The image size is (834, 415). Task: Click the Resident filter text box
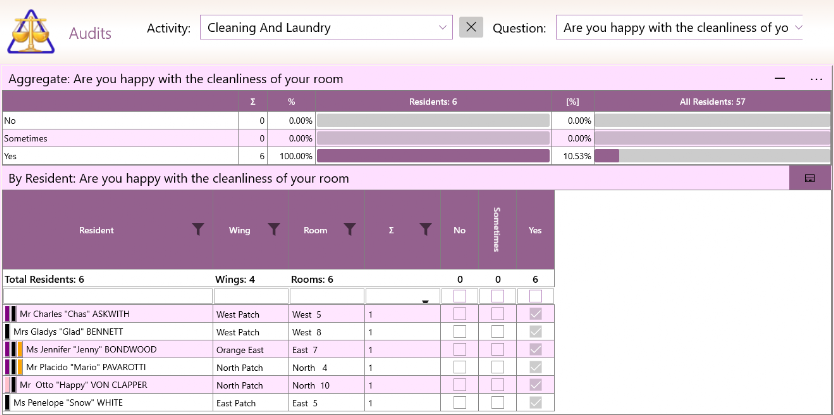107,296
